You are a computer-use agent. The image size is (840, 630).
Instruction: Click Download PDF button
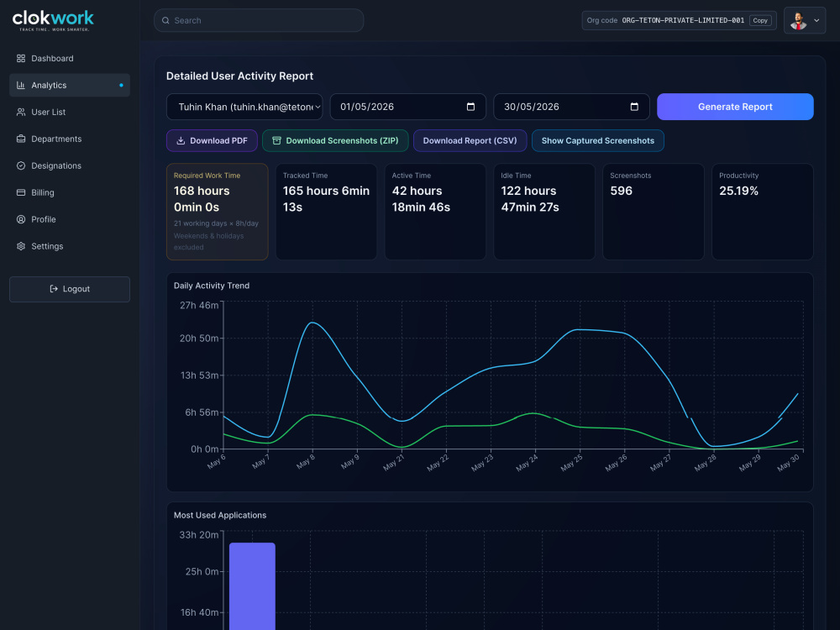[x=213, y=141]
